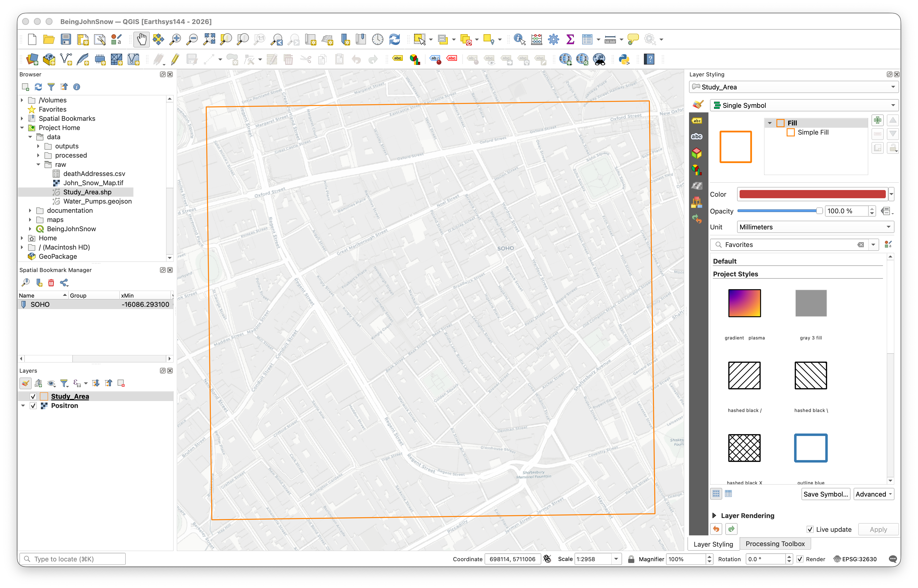The width and height of the screenshot is (918, 588).
Task: Click the red Color swatch bar
Action: click(x=812, y=194)
